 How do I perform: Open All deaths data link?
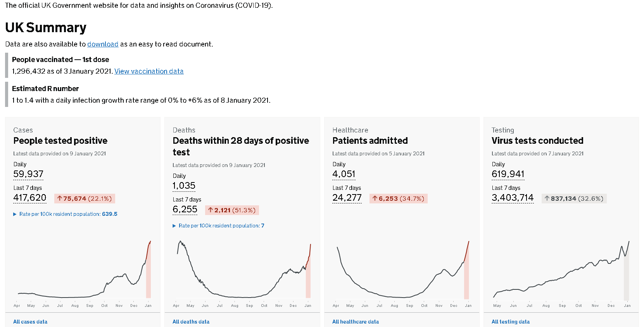(x=191, y=322)
